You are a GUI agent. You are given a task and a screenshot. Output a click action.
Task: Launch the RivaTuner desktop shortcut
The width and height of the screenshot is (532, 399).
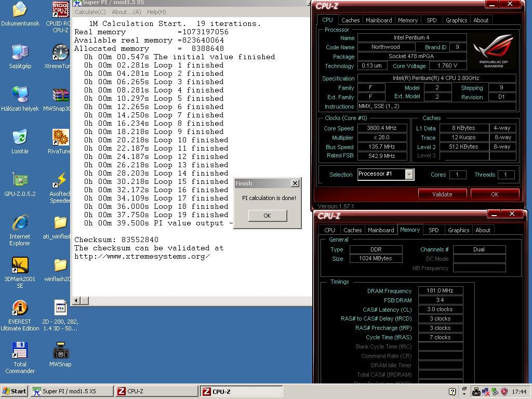click(x=60, y=137)
